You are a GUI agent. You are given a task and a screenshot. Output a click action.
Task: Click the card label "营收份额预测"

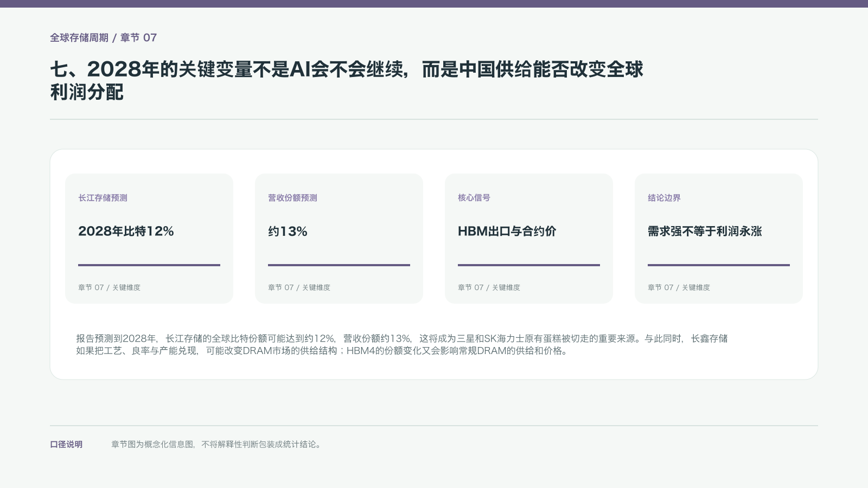(x=292, y=198)
